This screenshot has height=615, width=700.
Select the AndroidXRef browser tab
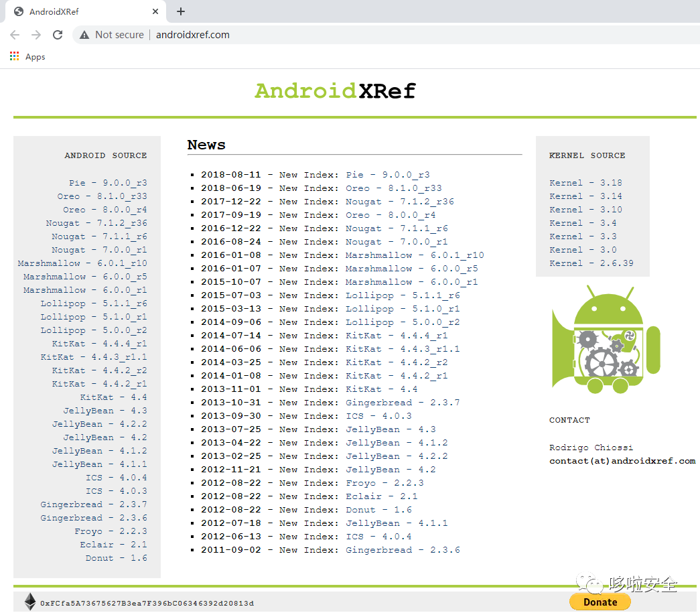tap(85, 11)
